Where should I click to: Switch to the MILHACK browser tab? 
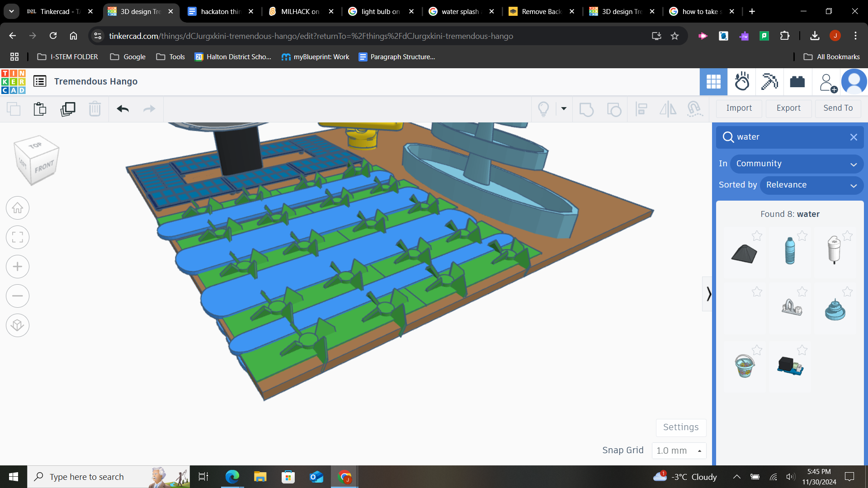(x=300, y=11)
